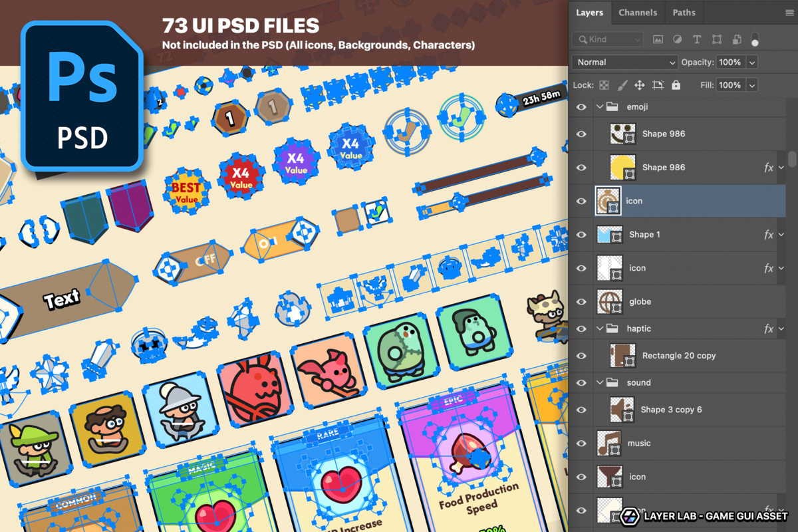Click the thumbnail of the globe layer
The image size is (798, 532).
point(608,301)
